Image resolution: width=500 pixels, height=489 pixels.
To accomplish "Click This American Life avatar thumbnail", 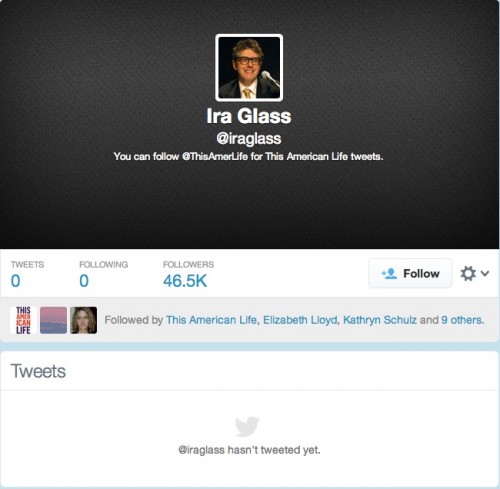I will (x=23, y=320).
